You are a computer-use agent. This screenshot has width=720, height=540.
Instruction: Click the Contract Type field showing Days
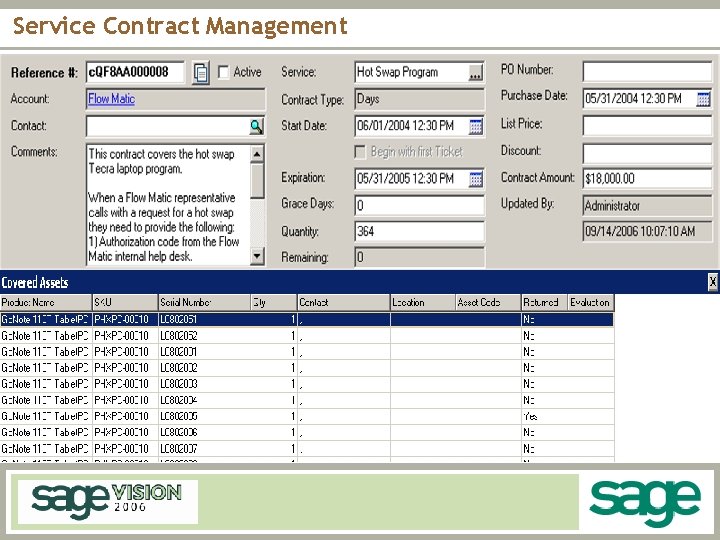pos(420,99)
